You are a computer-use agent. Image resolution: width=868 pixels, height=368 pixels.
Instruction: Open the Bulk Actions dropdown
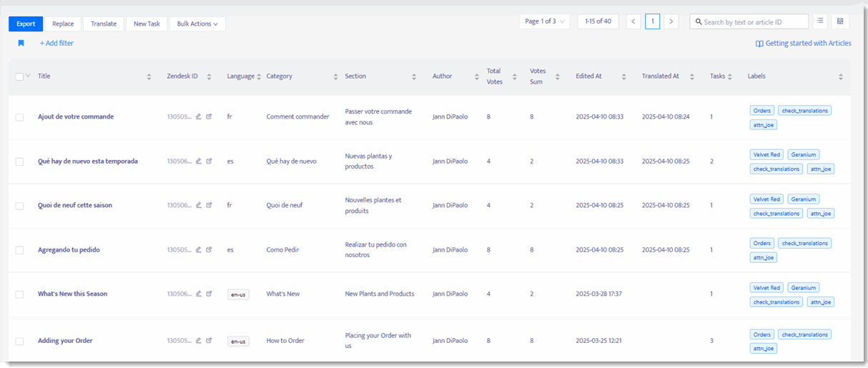pos(197,24)
